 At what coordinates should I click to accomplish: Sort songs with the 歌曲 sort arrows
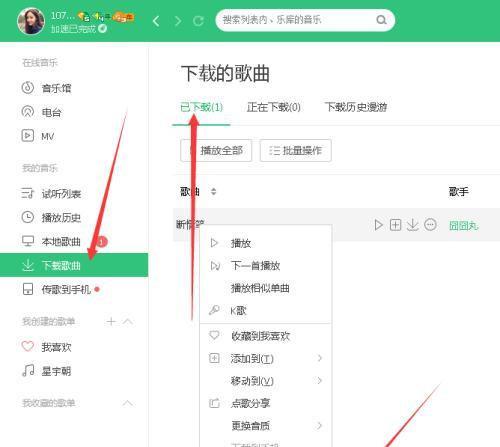click(214, 192)
